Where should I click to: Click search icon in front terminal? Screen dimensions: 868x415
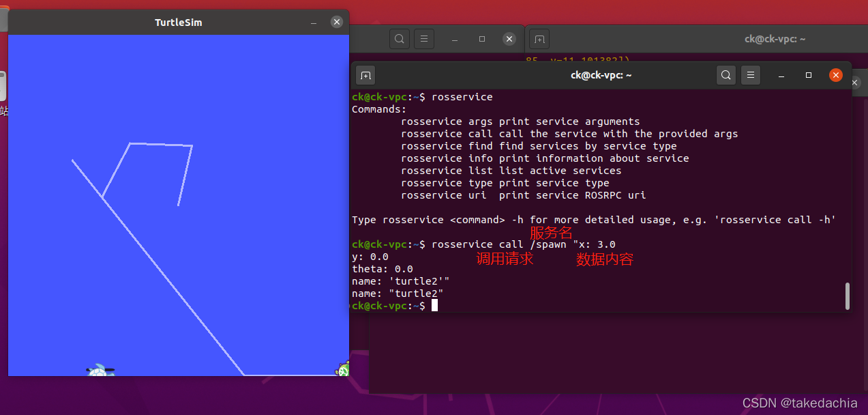726,75
